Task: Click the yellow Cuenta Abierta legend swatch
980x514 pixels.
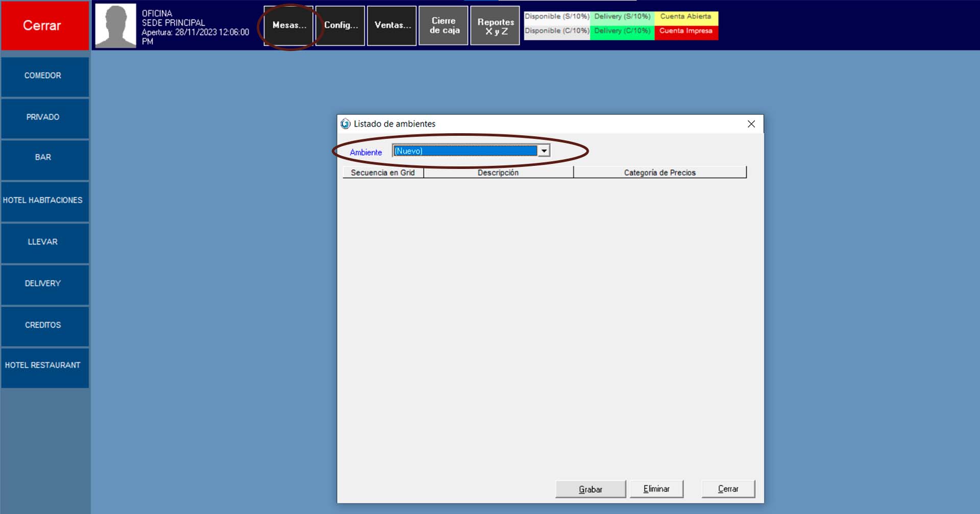Action: [685, 17]
